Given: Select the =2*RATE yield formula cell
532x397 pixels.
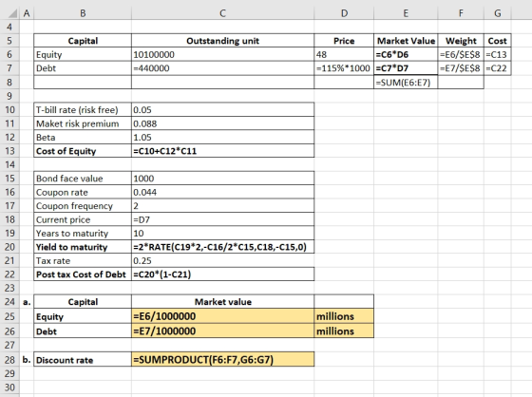Looking at the screenshot, I should point(222,247).
